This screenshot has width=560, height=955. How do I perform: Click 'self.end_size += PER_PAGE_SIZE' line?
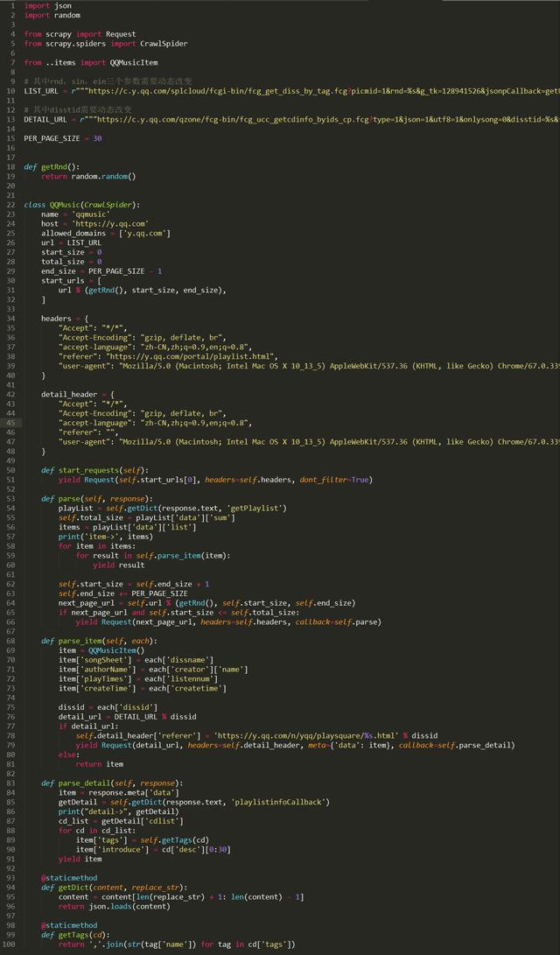[x=123, y=593]
